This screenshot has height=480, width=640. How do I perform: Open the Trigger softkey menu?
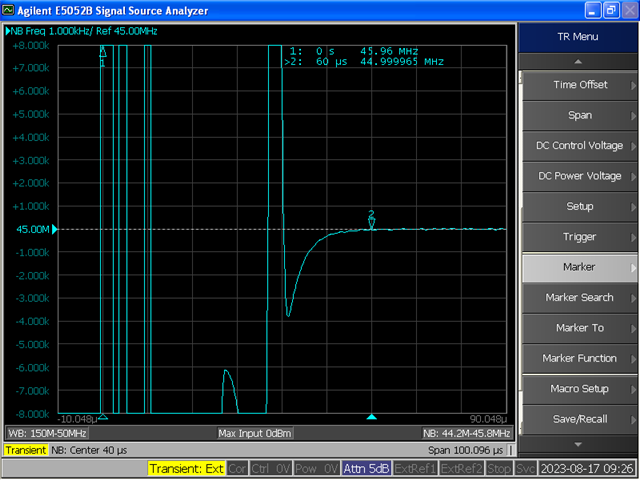(580, 238)
